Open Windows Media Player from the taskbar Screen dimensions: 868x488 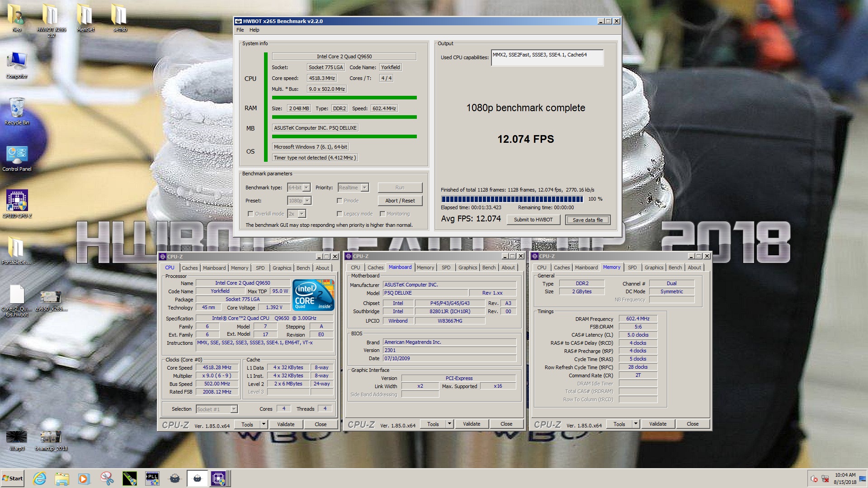click(x=84, y=479)
